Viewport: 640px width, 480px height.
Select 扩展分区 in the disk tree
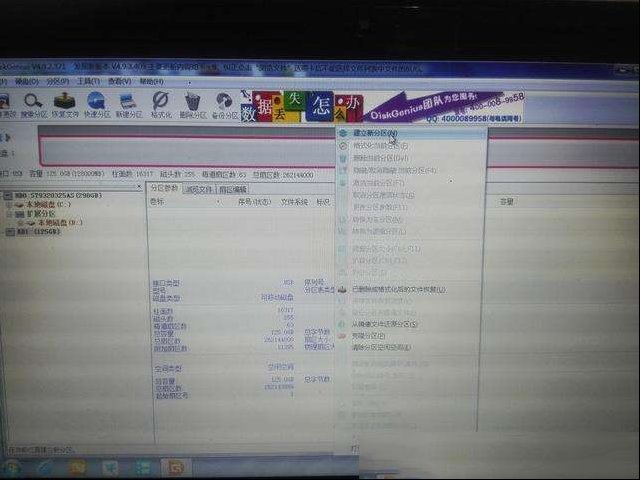coord(41,213)
